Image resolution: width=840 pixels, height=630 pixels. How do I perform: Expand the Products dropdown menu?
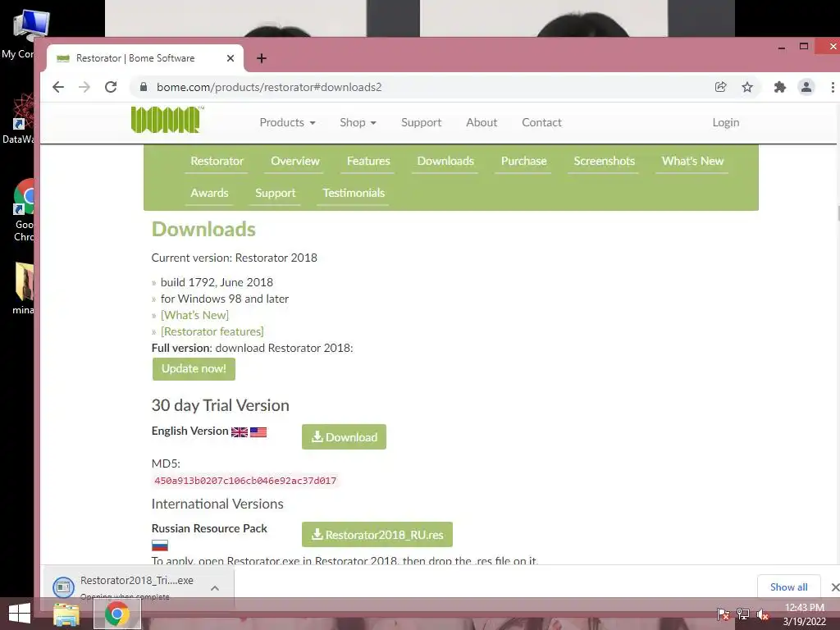pos(287,123)
